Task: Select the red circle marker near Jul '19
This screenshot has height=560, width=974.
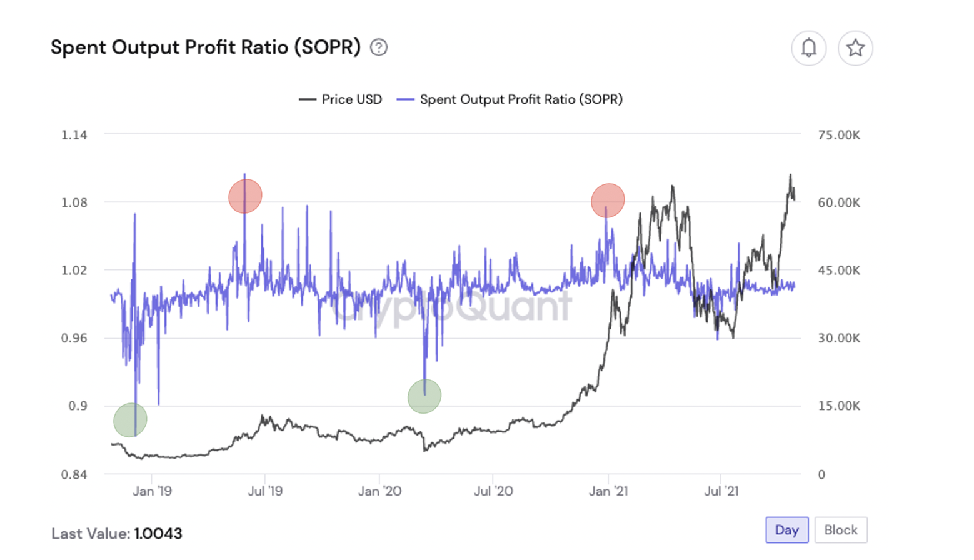Action: coord(244,196)
